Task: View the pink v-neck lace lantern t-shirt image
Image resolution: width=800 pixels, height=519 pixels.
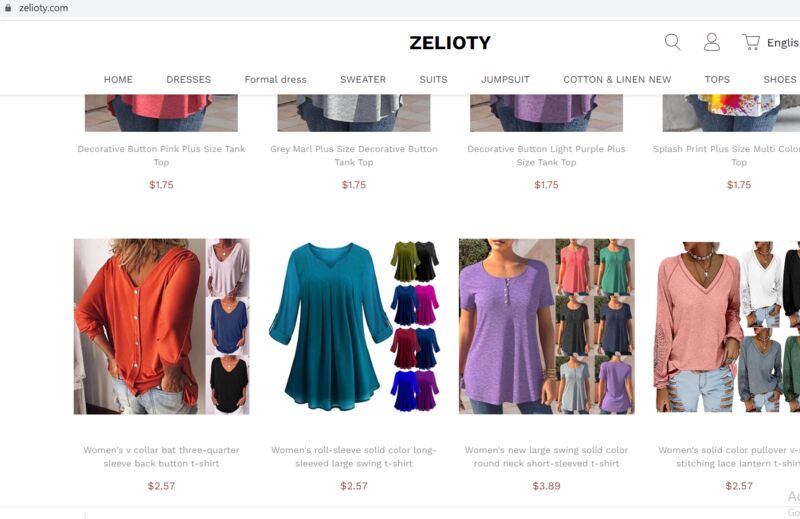Action: [726, 327]
